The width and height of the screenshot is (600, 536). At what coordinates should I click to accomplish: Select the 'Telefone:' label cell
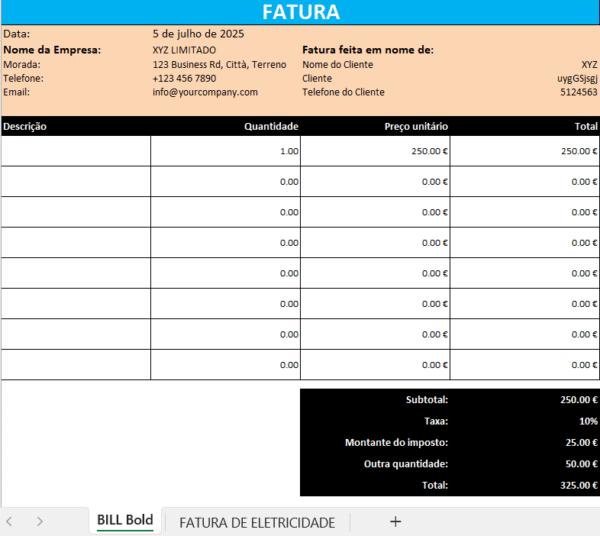pyautogui.click(x=23, y=78)
